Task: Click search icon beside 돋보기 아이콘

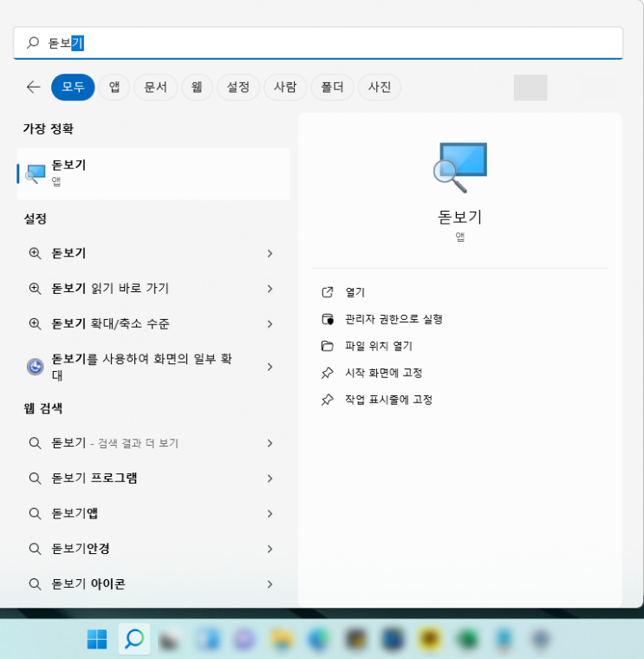Action: (x=35, y=584)
